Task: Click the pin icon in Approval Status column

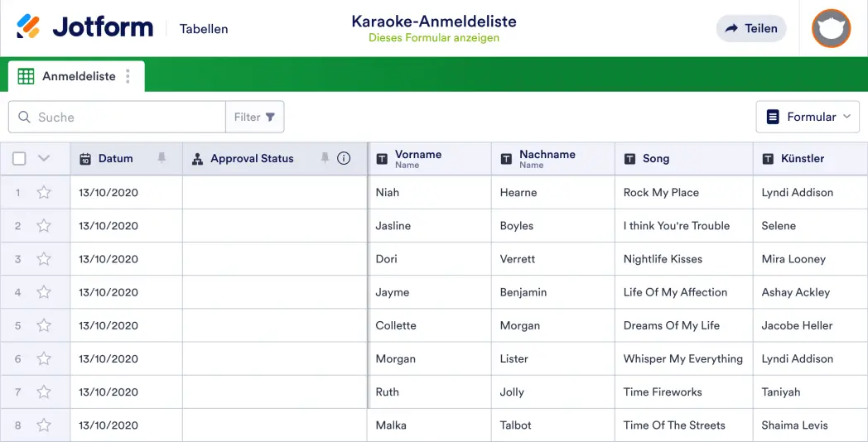Action: click(325, 158)
